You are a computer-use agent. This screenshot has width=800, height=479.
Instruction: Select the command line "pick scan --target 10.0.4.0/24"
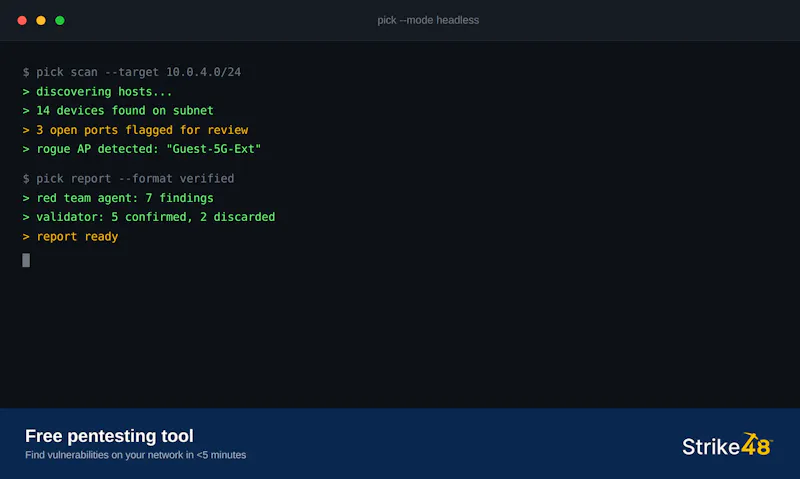click(x=132, y=72)
